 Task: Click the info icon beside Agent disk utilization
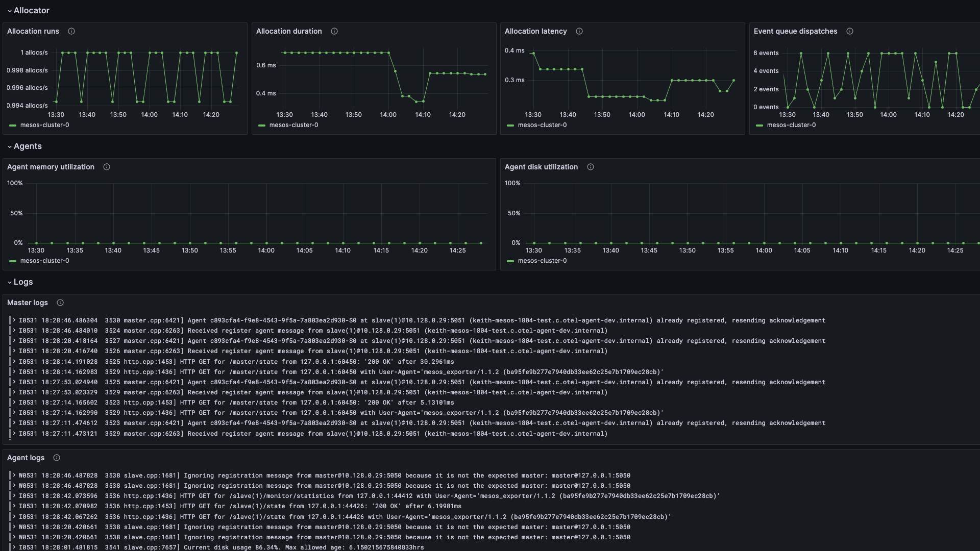591,167
